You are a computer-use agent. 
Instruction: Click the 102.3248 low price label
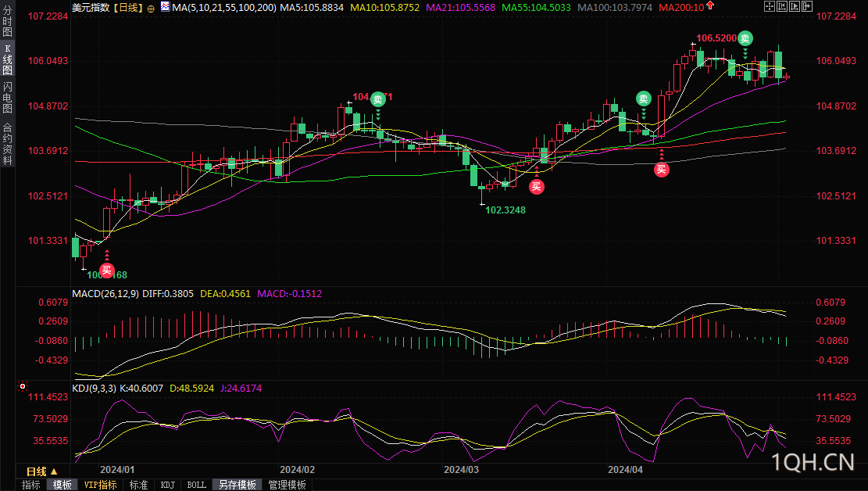[505, 210]
